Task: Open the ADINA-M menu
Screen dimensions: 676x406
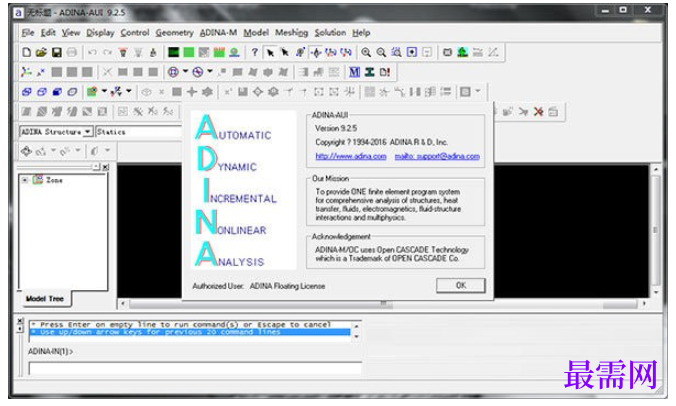Action: tap(218, 33)
